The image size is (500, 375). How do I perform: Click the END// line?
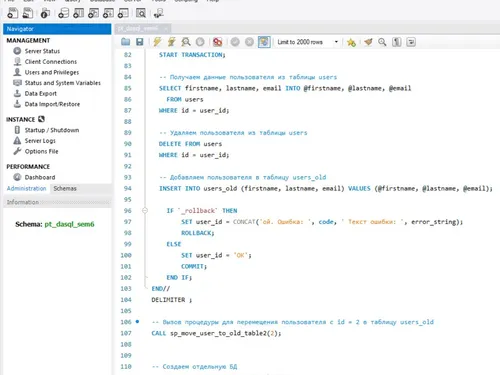[161, 289]
